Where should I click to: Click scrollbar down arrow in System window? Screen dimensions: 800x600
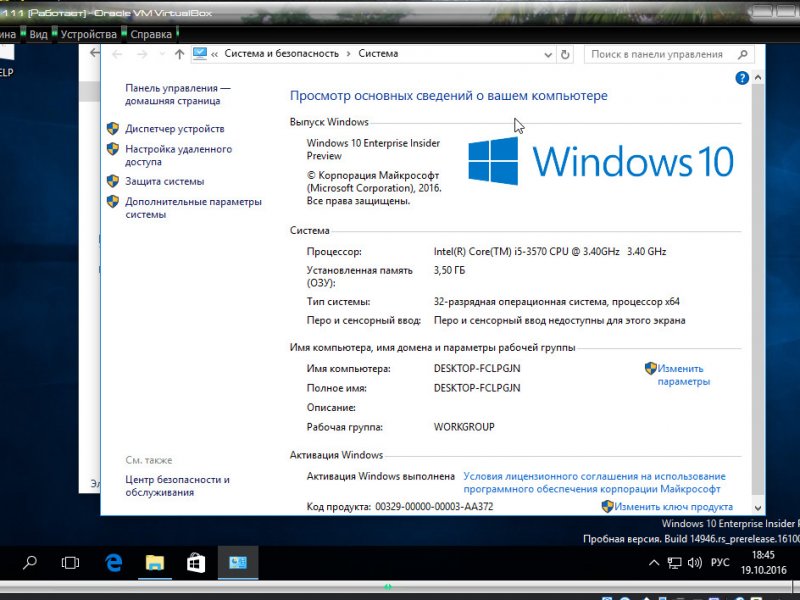[758, 508]
